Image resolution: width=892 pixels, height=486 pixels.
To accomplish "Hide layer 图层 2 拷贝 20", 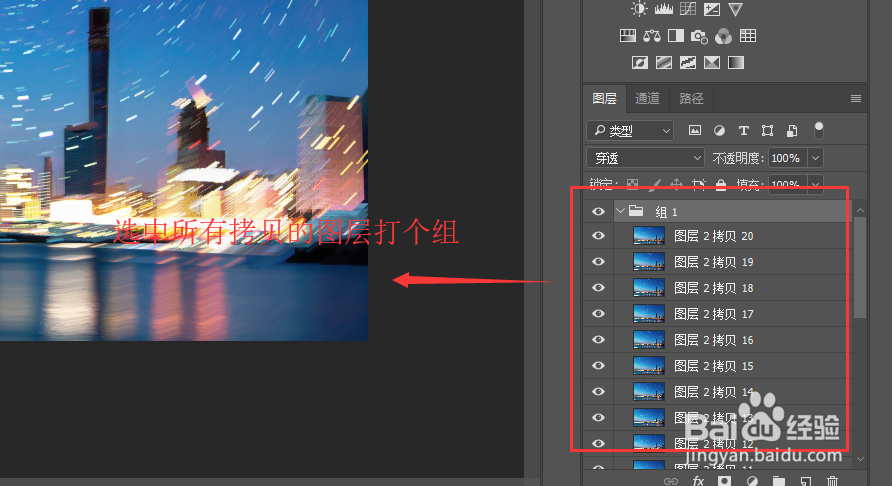I will 598,236.
